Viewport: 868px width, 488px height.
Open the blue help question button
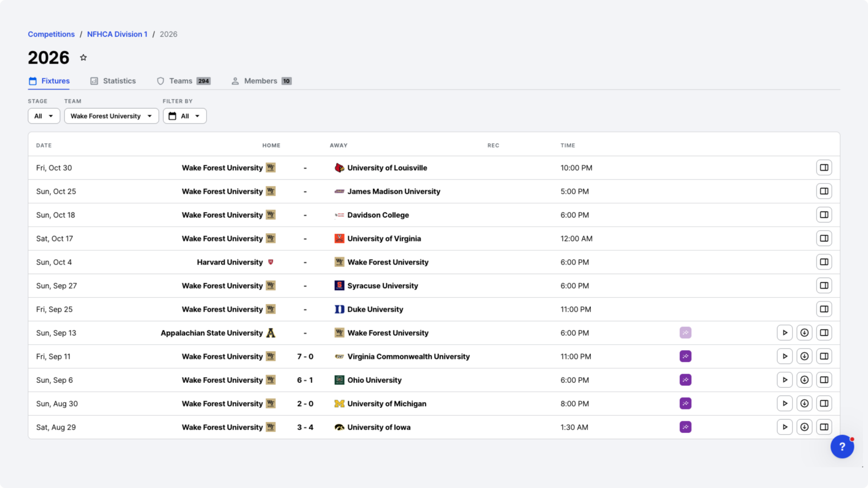(842, 446)
